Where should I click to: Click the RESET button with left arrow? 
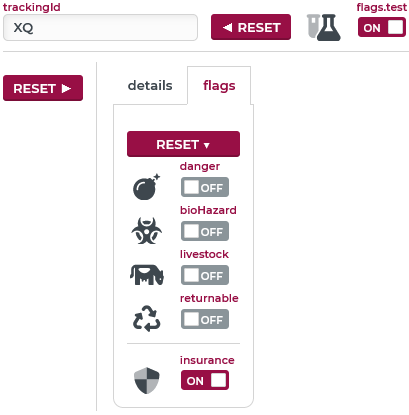tap(251, 27)
